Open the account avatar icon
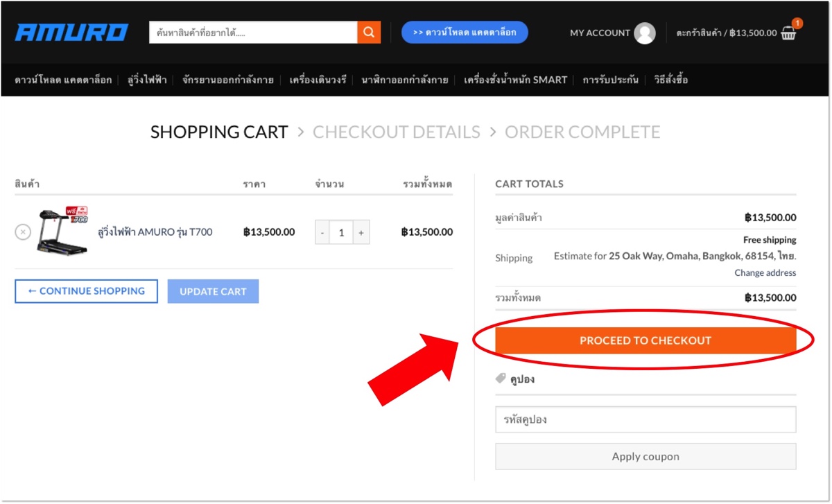 645,33
